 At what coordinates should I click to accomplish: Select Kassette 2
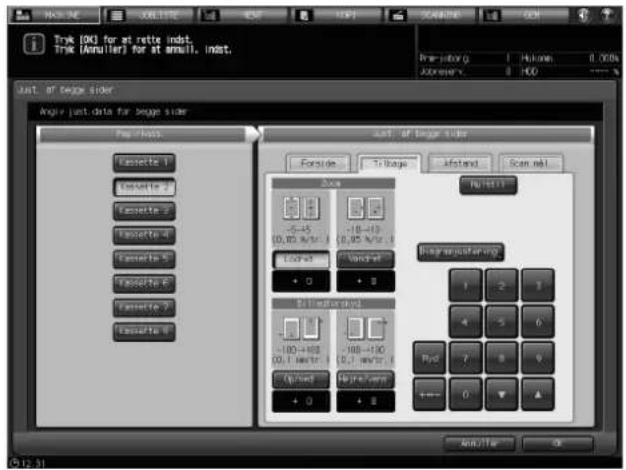click(144, 187)
